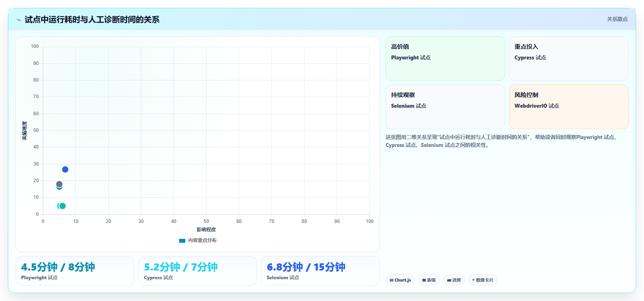644x301 pixels.
Task: Open the 持续观察 Selenium 试点 card
Action: tap(445, 107)
